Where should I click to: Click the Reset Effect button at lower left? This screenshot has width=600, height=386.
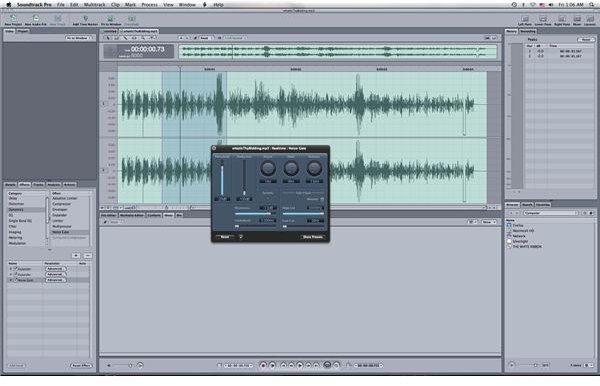[x=81, y=365]
